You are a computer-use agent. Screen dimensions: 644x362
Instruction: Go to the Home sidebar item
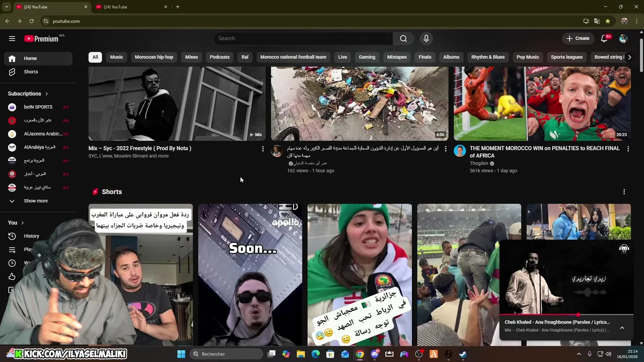tap(38, 58)
